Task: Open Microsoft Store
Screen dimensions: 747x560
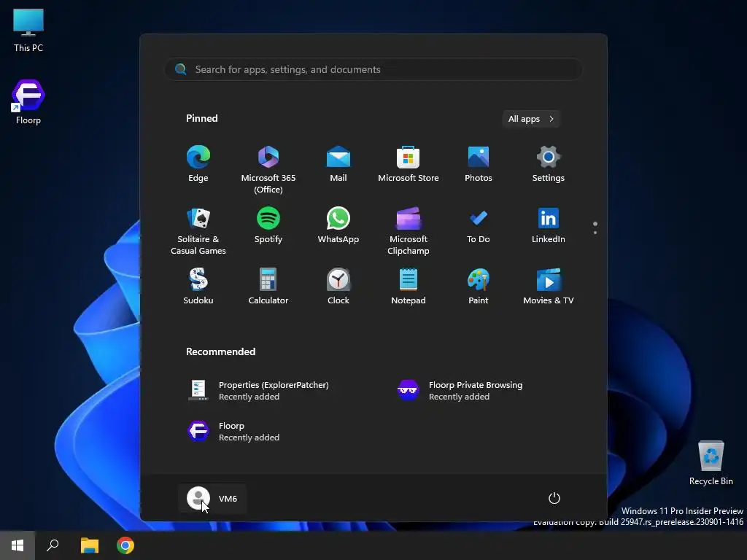Action: 409,164
